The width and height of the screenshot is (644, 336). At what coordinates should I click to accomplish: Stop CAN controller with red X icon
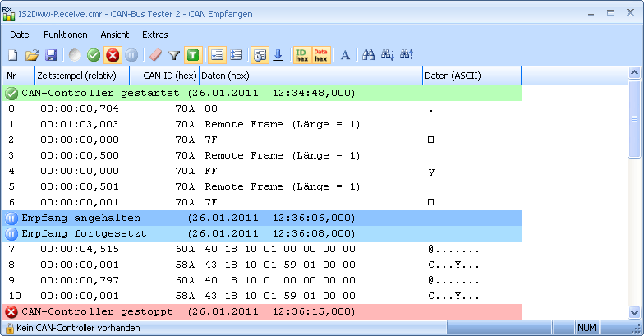click(113, 55)
